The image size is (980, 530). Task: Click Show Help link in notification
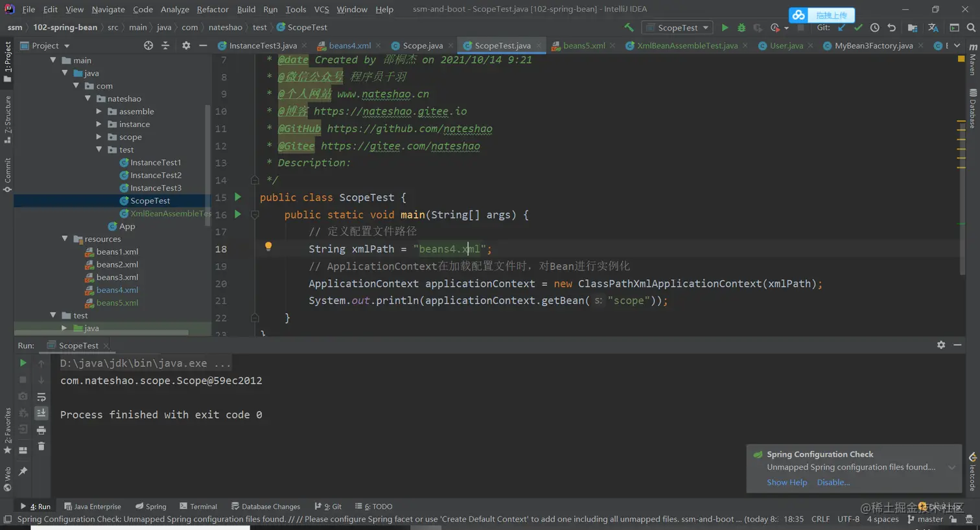point(787,482)
